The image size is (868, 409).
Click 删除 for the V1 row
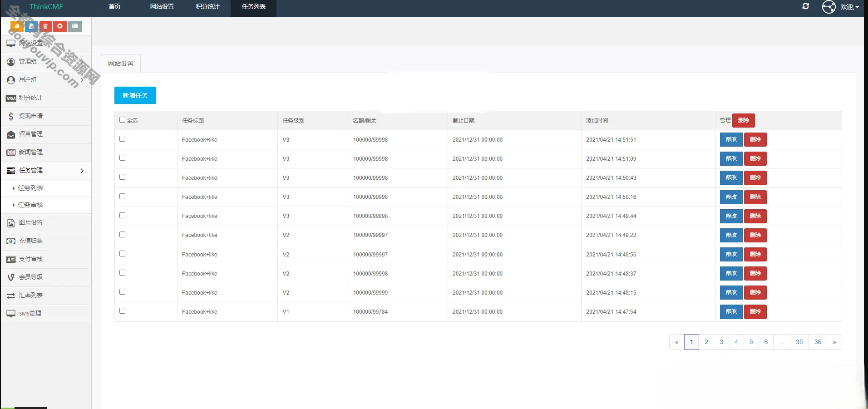755,311
